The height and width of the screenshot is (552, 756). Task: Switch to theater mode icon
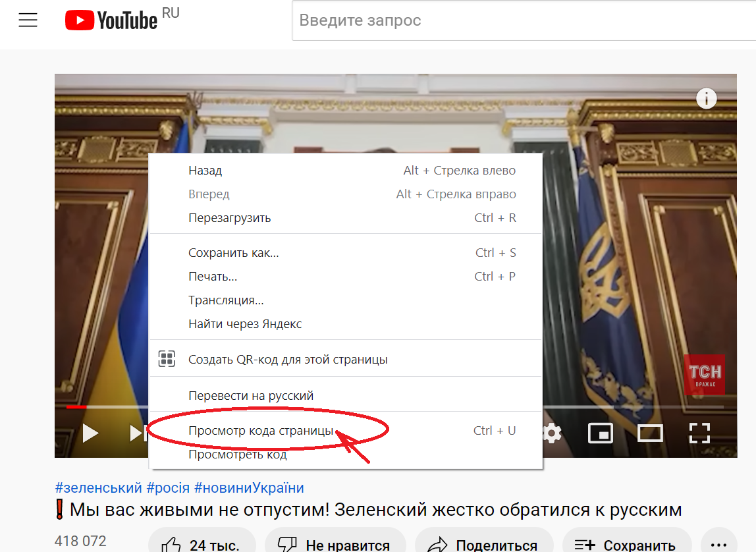click(650, 433)
